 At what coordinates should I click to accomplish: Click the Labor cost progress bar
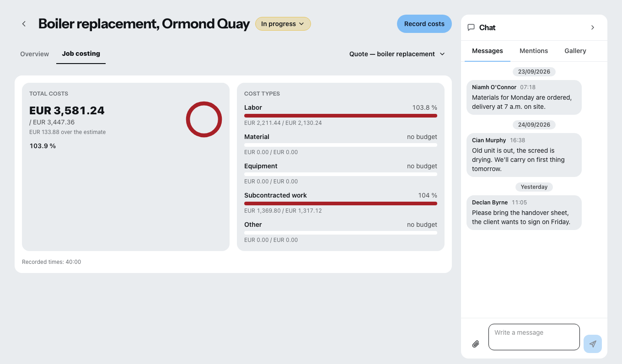pyautogui.click(x=341, y=116)
